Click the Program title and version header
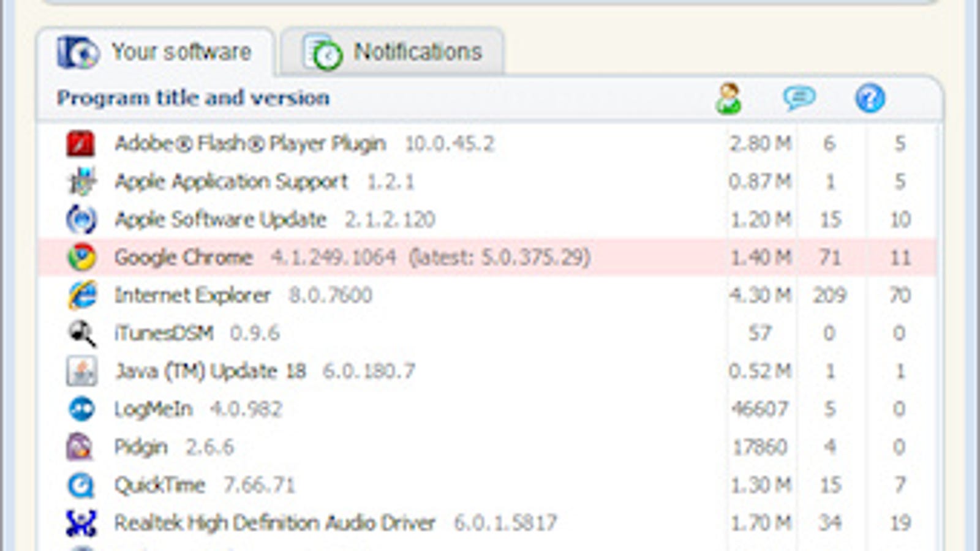The height and width of the screenshot is (551, 980). (193, 98)
